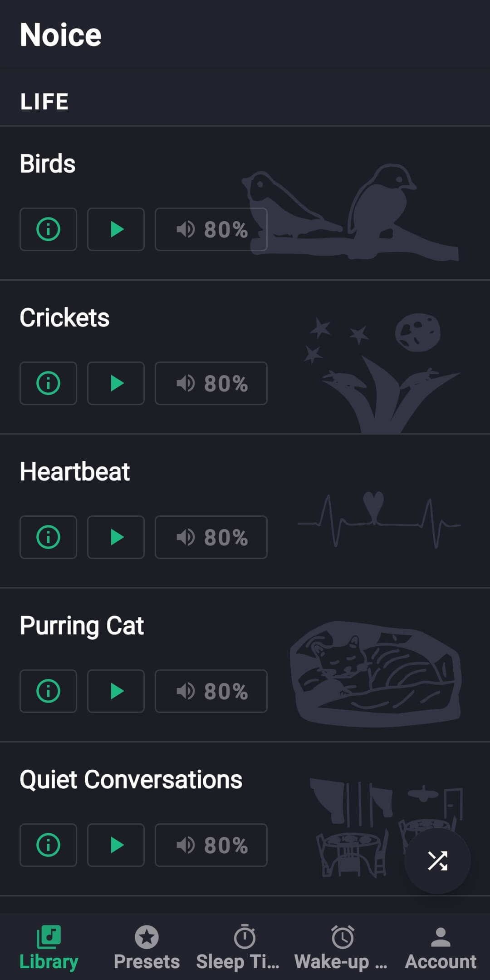The image size is (490, 980).
Task: Adjust Birds volume at 80%
Action: coord(211,229)
